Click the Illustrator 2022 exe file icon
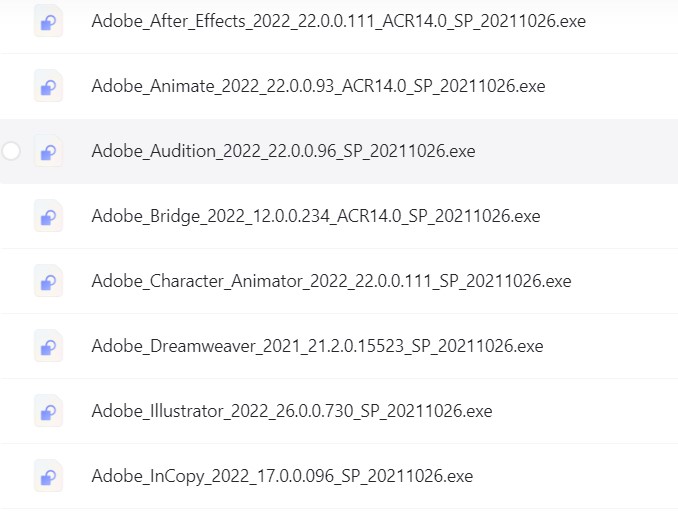678x511 pixels. tap(48, 411)
